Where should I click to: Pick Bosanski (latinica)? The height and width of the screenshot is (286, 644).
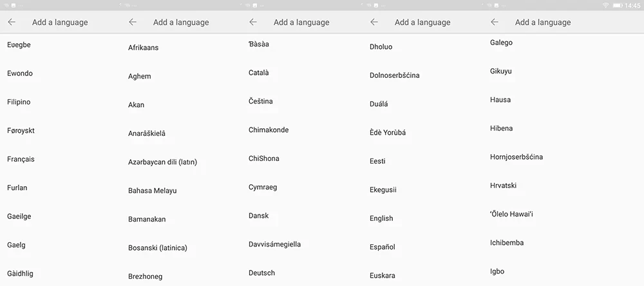point(158,248)
